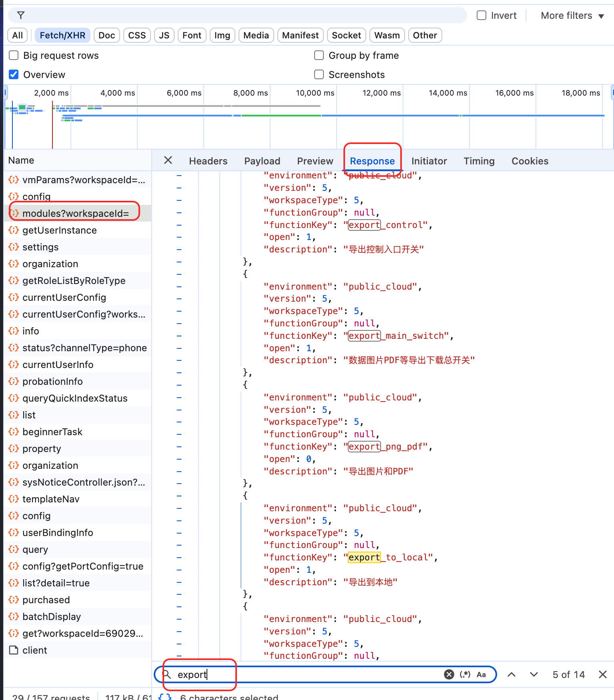The image size is (614, 700).
Task: Jump to next search match
Action: click(534, 674)
